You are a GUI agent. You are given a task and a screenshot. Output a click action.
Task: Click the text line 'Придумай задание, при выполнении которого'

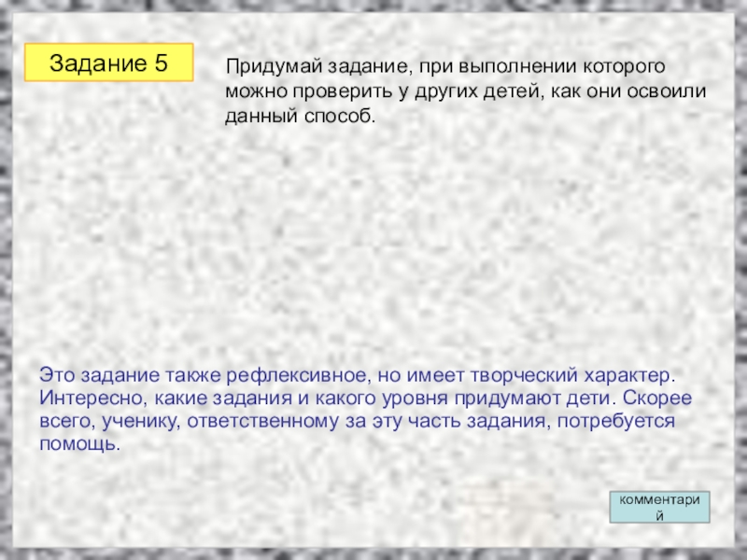coord(445,66)
